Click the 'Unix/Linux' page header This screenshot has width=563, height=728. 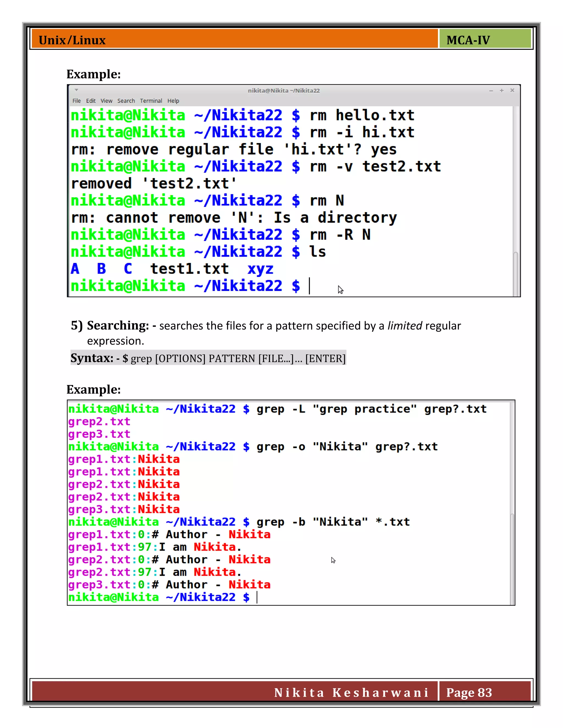(x=72, y=40)
